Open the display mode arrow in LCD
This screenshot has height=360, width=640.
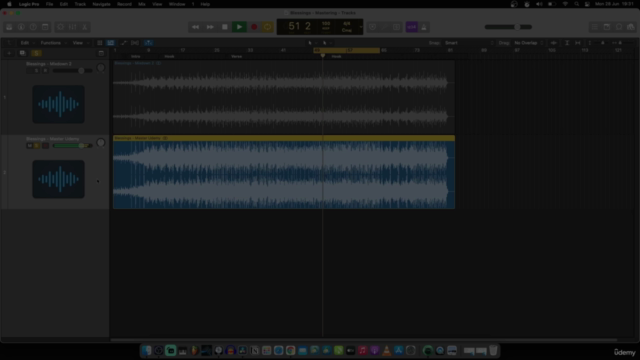pos(360,27)
